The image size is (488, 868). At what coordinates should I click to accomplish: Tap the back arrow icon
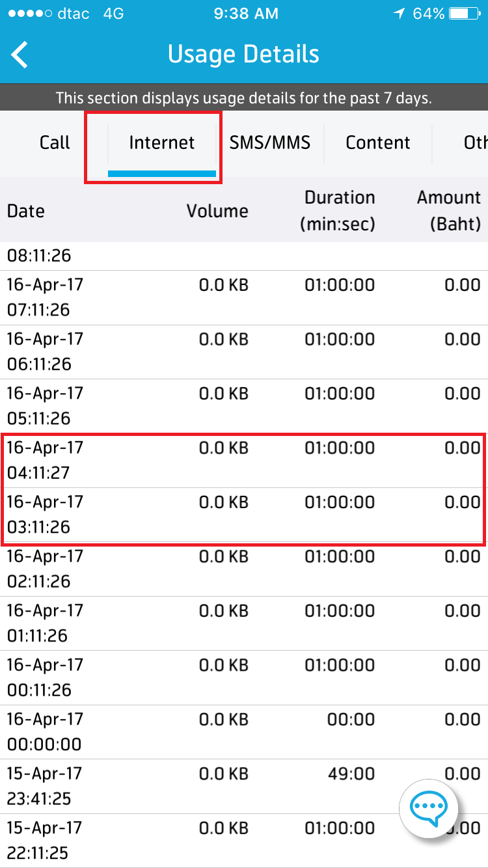(20, 55)
